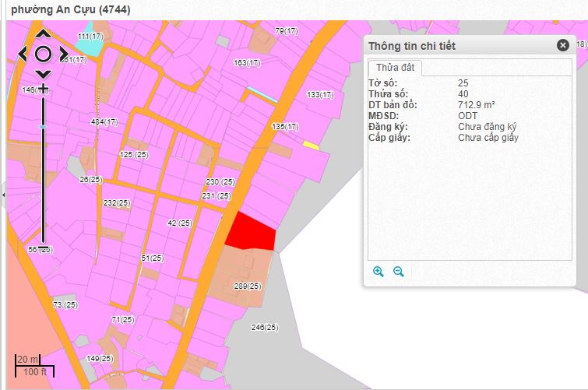
Task: Click parcel 246(25) on the map
Action: pyautogui.click(x=265, y=328)
